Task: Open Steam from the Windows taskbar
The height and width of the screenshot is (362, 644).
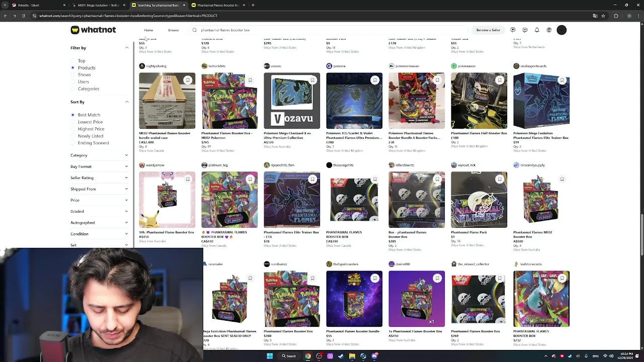Action: [341, 356]
